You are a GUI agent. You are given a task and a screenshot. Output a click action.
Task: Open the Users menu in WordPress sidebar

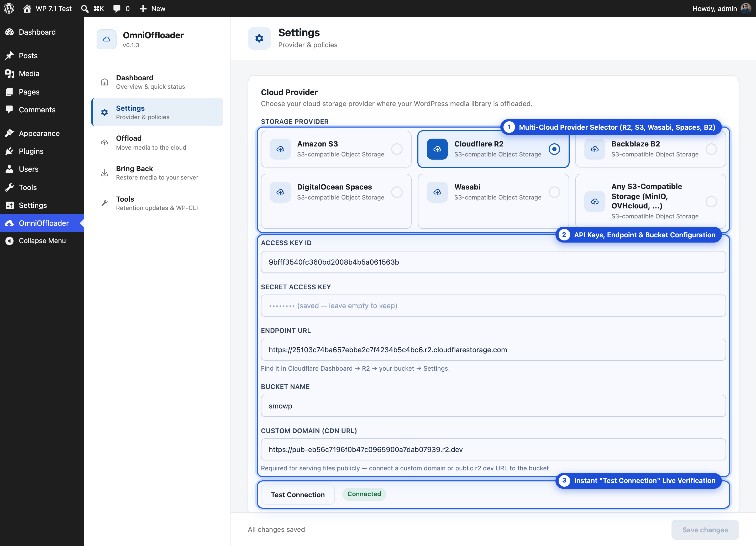42,169
